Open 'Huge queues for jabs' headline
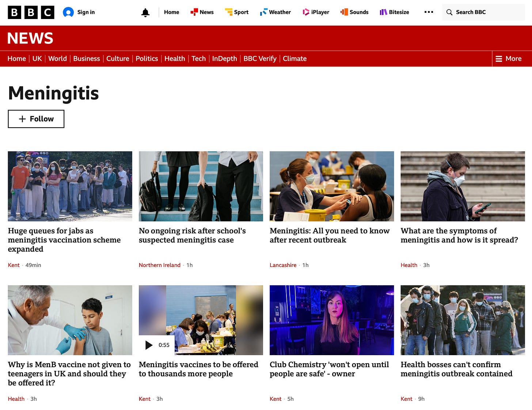 [64, 240]
